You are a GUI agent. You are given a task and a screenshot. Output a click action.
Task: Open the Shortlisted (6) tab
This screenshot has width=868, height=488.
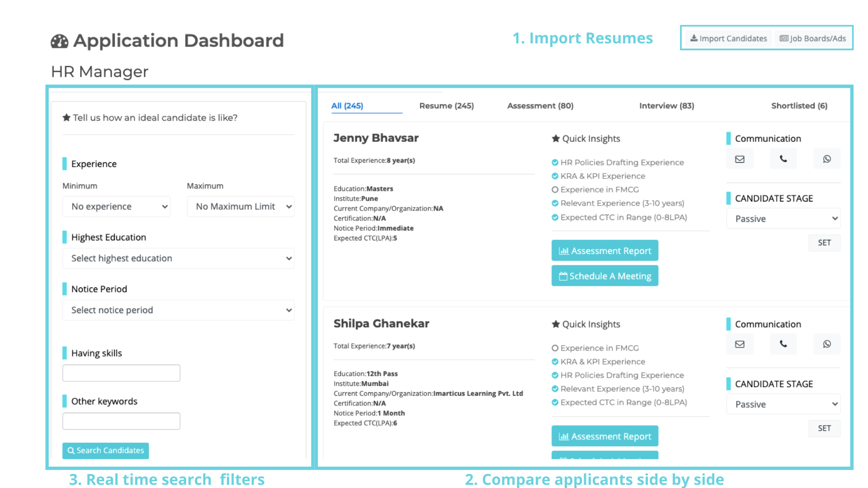799,106
